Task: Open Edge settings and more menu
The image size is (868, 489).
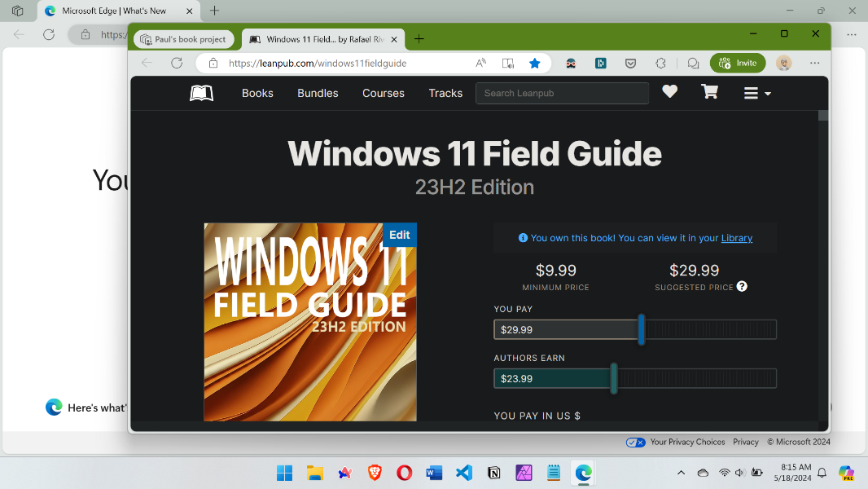Action: click(x=814, y=63)
